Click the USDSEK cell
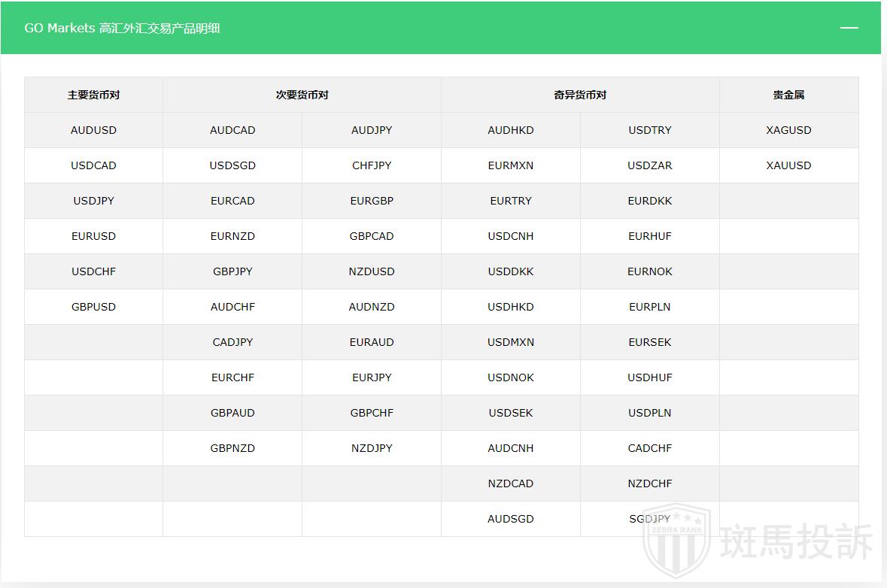Image resolution: width=887 pixels, height=588 pixels. 511,413
